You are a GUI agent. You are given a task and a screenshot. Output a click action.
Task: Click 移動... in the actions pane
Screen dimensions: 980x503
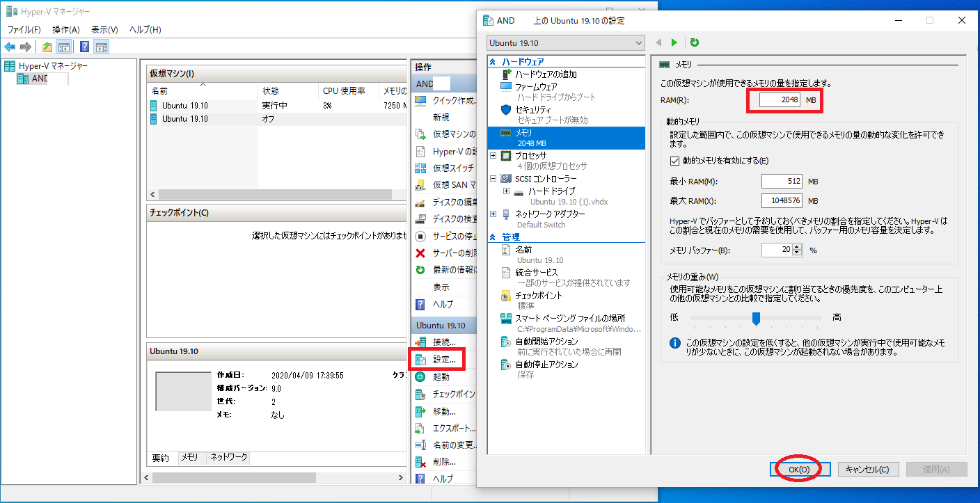coord(444,411)
